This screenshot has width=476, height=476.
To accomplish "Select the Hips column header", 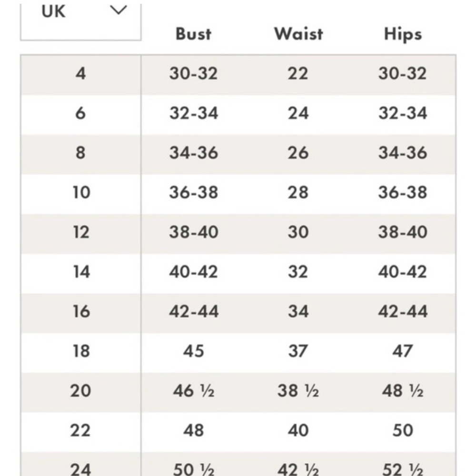I will coord(403,34).
